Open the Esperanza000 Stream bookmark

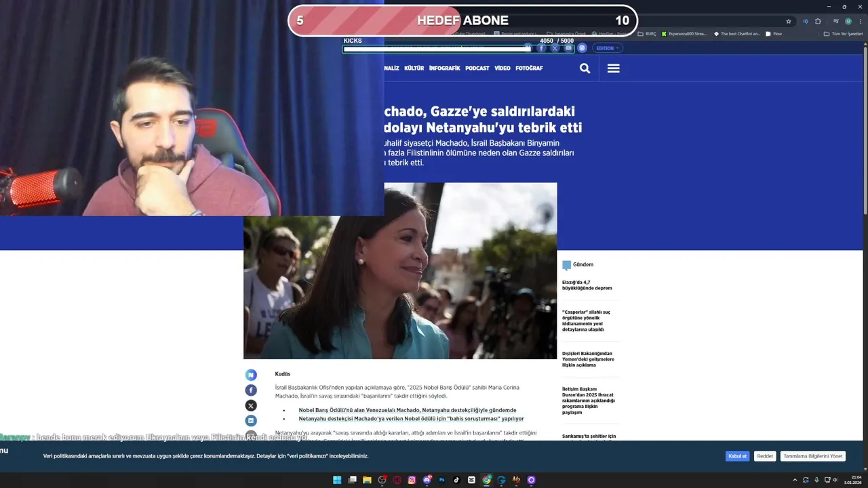(684, 33)
